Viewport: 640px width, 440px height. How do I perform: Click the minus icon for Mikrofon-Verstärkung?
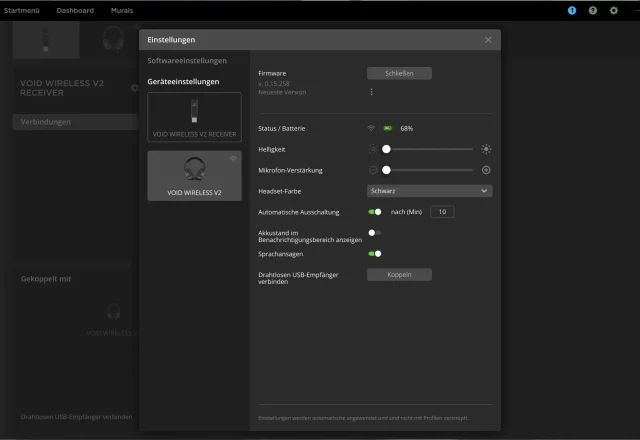[373, 170]
